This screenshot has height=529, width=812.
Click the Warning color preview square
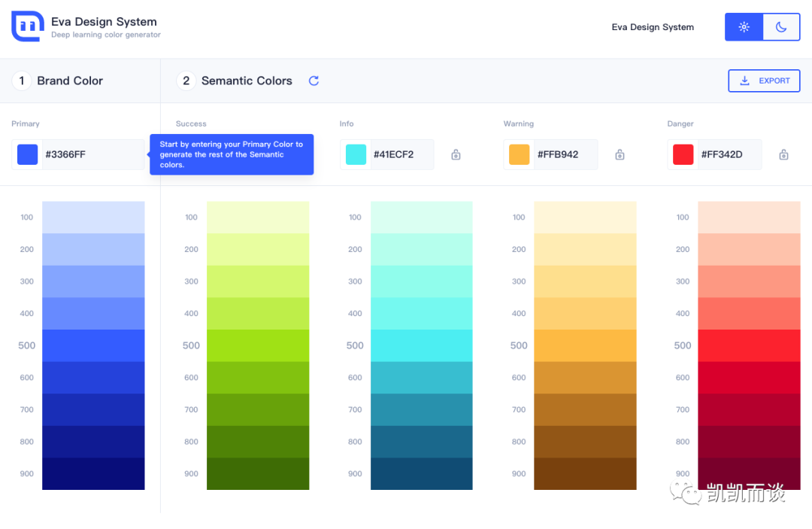tap(519, 155)
